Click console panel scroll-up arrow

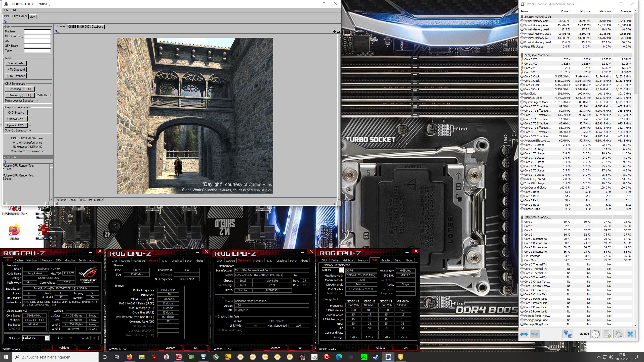[x=51, y=166]
